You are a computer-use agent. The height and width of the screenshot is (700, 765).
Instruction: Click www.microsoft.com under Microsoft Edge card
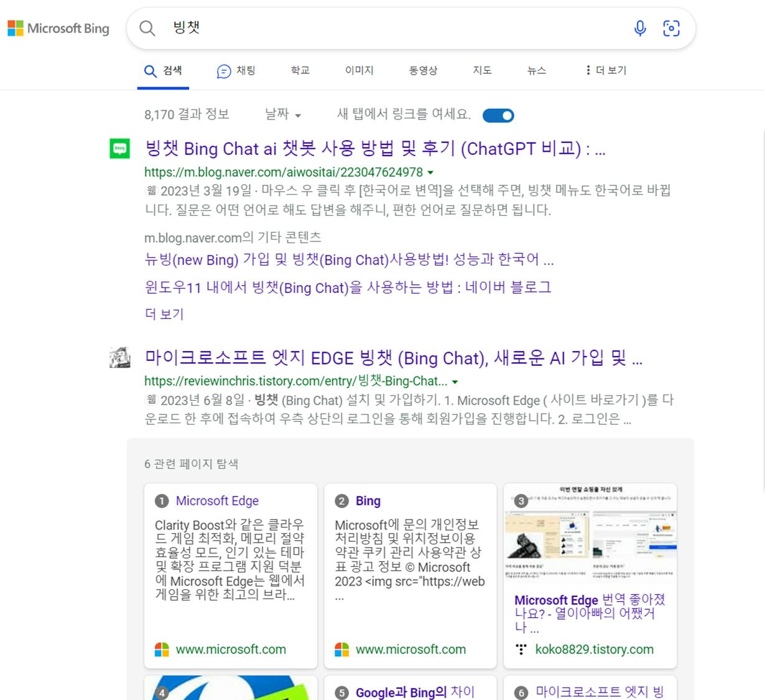coord(231,650)
